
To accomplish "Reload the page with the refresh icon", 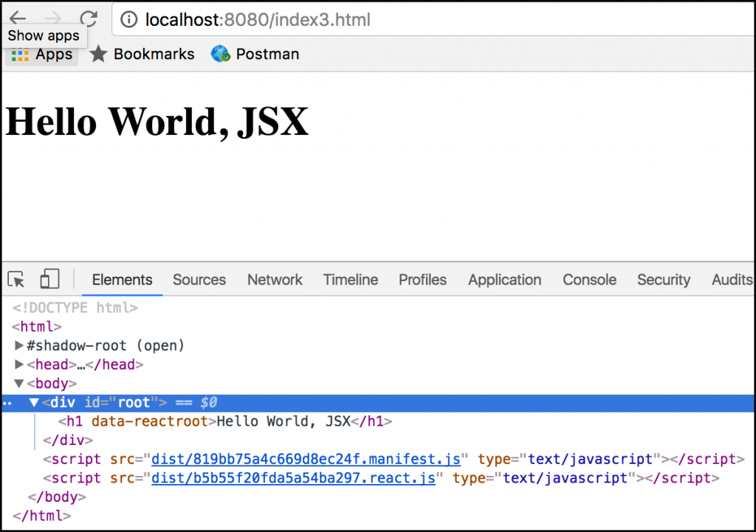I will point(89,18).
